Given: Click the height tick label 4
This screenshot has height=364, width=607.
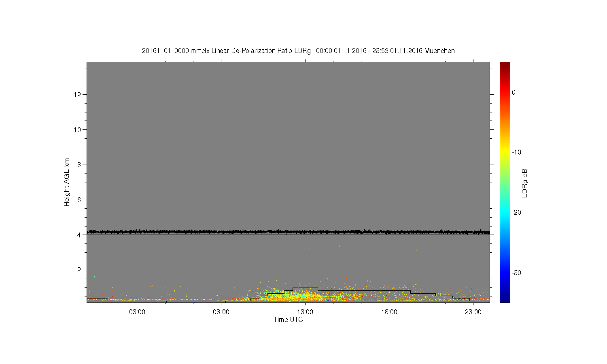Looking at the screenshot, I should point(79,235).
